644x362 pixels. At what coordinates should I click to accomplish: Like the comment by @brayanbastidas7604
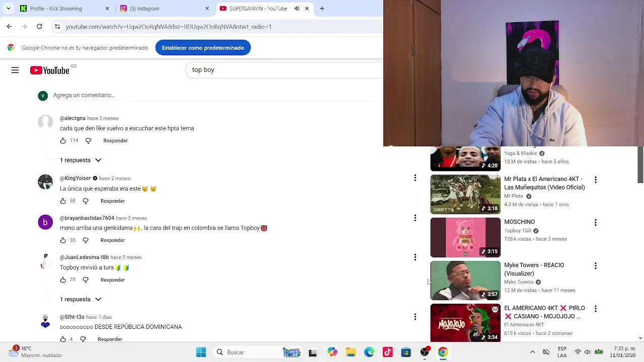[63, 240]
